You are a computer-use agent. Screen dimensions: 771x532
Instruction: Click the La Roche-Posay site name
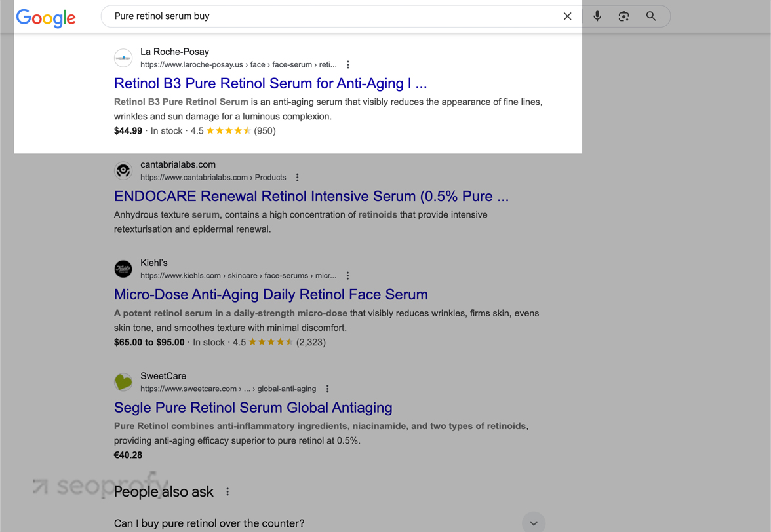pos(174,52)
